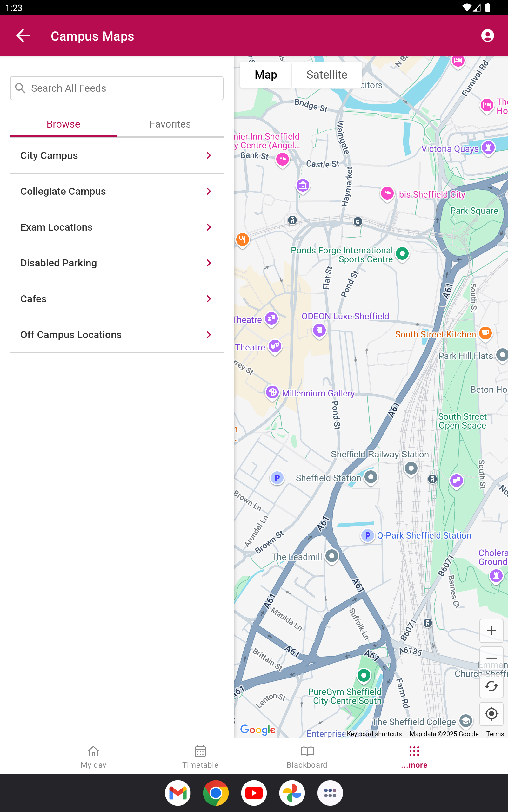Launch Gmail from the dock
Viewport: 508px width, 812px height.
[178, 793]
